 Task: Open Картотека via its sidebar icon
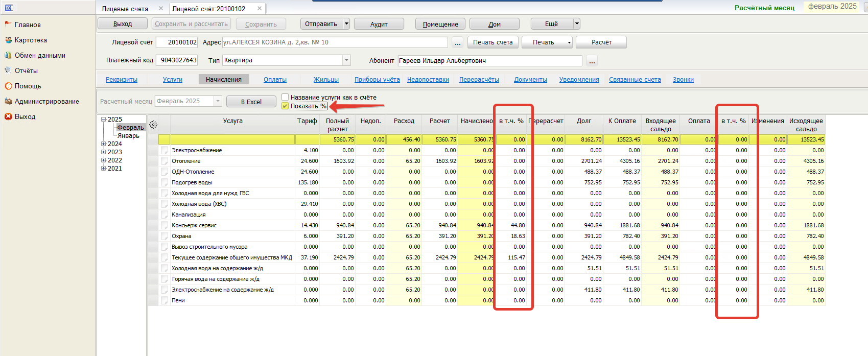[8, 40]
